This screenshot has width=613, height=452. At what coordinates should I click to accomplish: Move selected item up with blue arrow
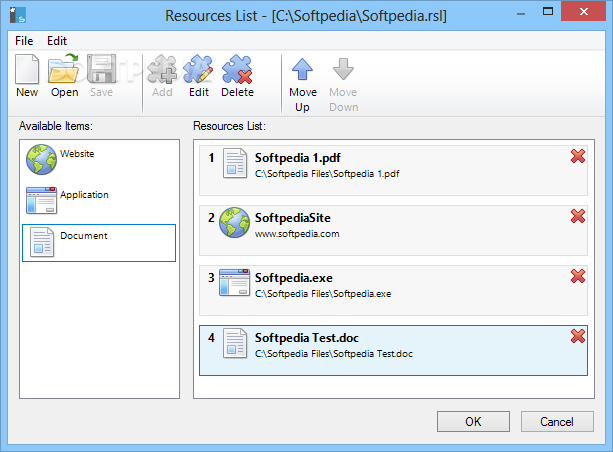click(303, 69)
